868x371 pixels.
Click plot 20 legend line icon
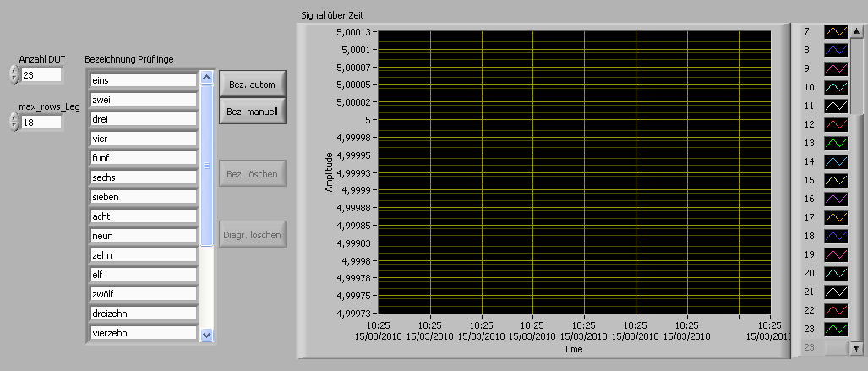[835, 273]
